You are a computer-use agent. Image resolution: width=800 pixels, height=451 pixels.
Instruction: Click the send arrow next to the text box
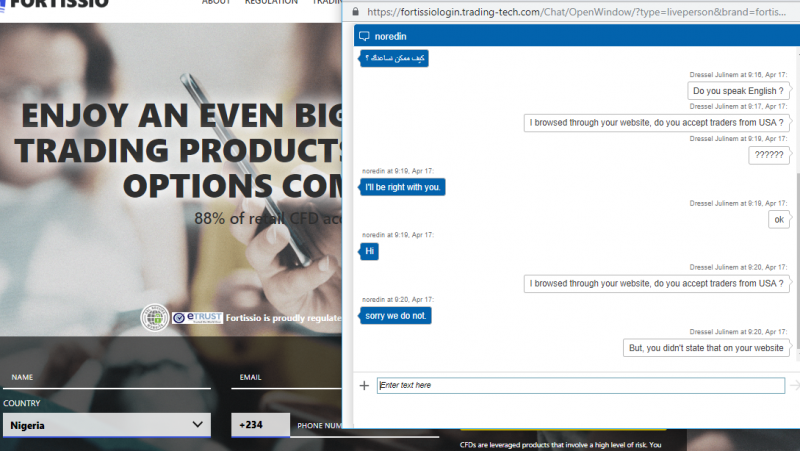click(x=795, y=385)
